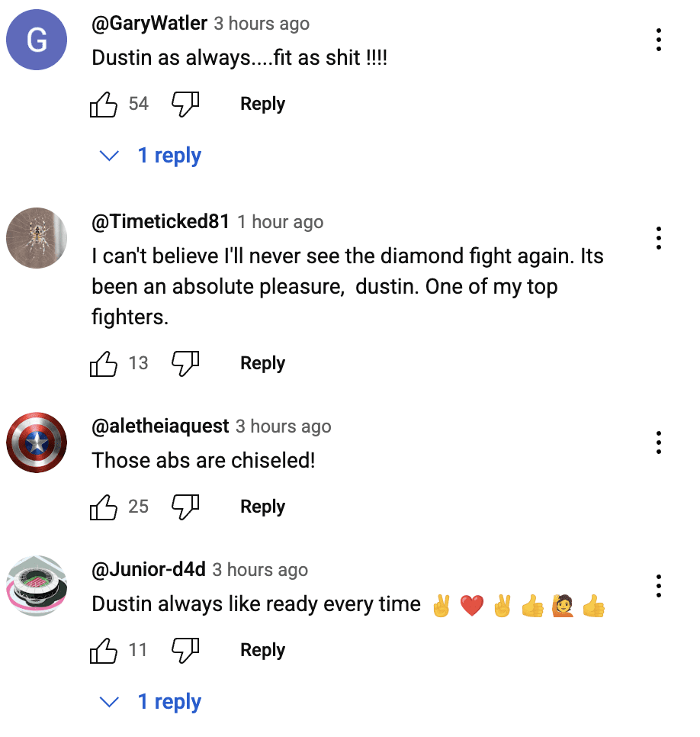The image size is (700, 737).
Task: Expand the 1 reply under @GaryWatler
Action: click(x=150, y=156)
